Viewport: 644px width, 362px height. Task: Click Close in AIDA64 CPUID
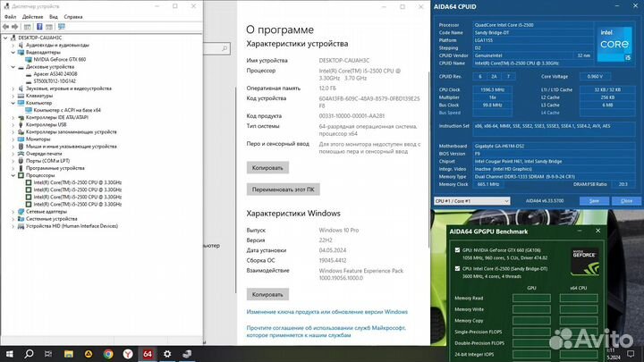[x=626, y=201]
